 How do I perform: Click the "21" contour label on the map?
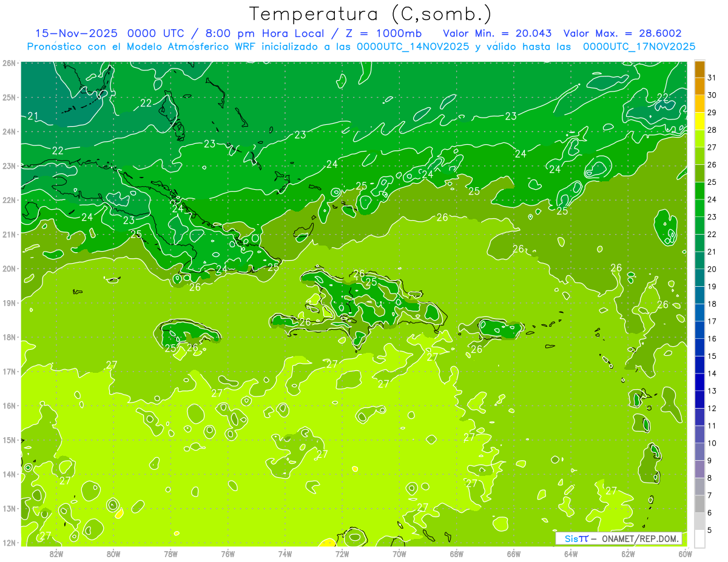pyautogui.click(x=33, y=116)
